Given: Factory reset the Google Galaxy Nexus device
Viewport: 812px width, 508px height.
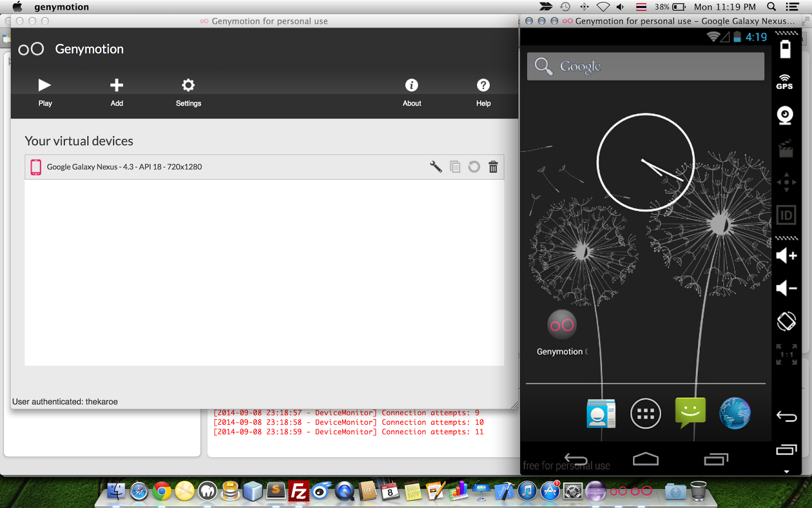Looking at the screenshot, I should click(474, 167).
